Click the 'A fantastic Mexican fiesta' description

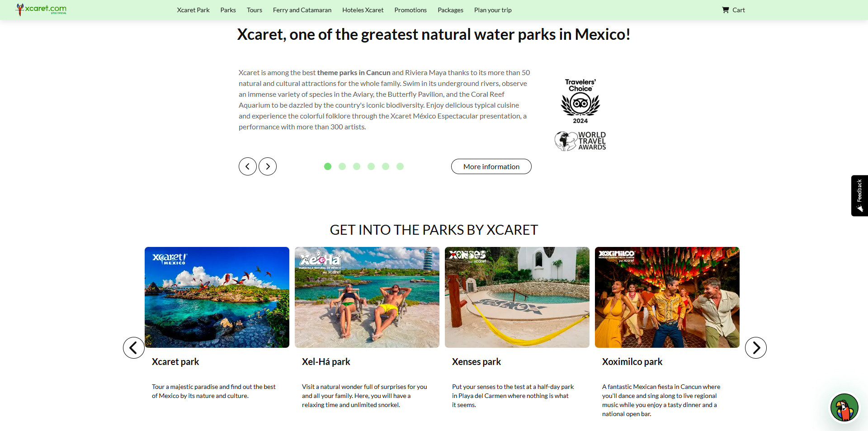pos(661,400)
